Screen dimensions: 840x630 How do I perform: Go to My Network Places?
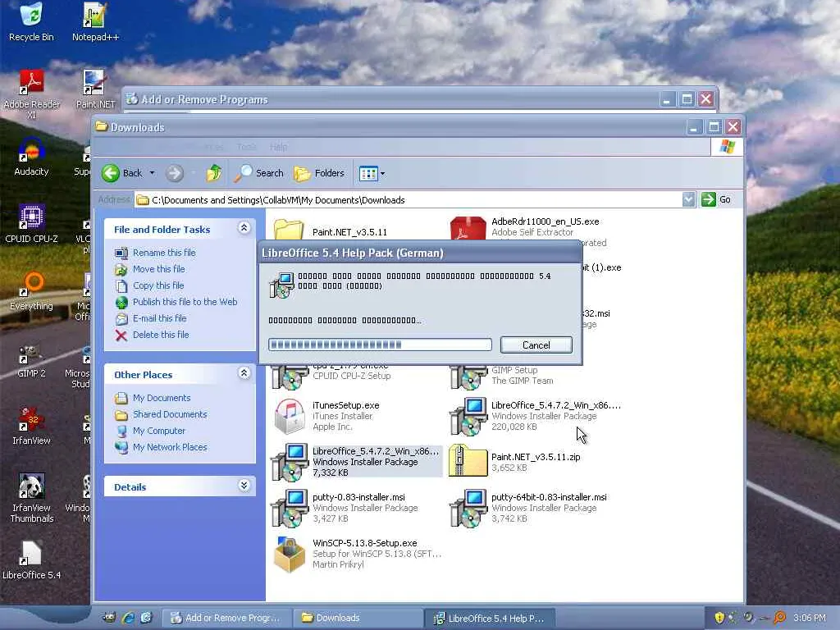pos(170,447)
